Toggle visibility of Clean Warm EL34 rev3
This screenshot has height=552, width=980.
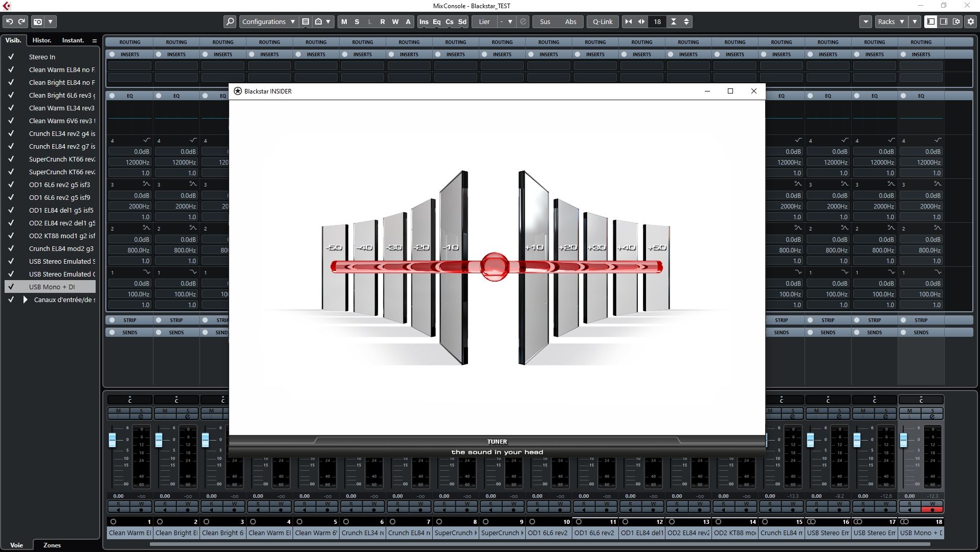pyautogui.click(x=11, y=108)
